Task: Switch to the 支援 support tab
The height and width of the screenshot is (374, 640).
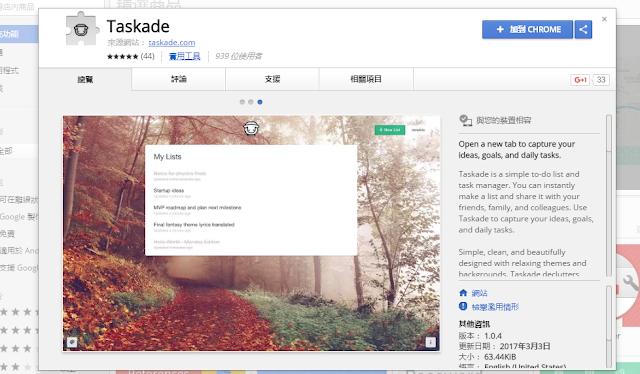Action: pyautogui.click(x=272, y=79)
